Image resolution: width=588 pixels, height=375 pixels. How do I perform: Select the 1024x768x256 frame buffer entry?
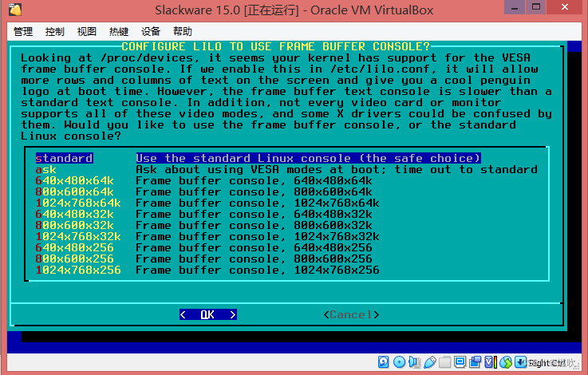pyautogui.click(x=207, y=270)
